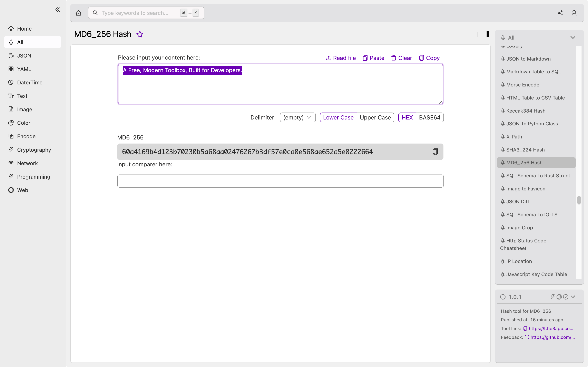The height and width of the screenshot is (367, 588).
Task: Click the SHA3_224 Hash tool icon
Action: click(503, 149)
